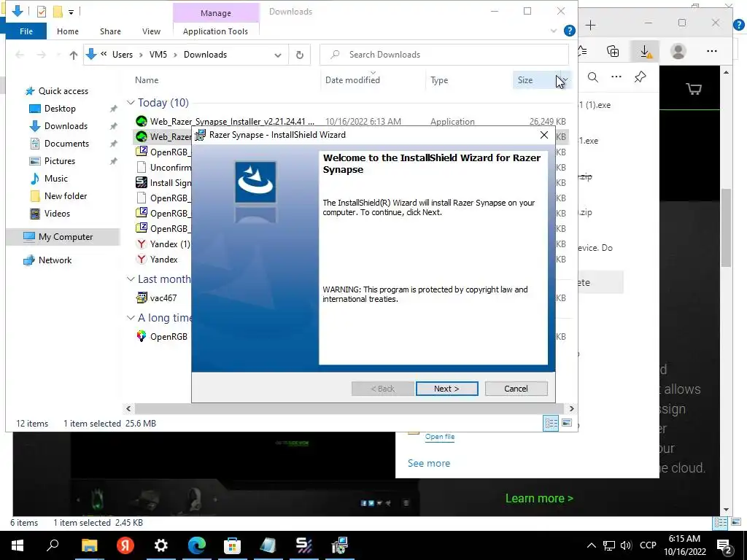Select Quick access in navigation pane
The image size is (747, 560).
(63, 91)
